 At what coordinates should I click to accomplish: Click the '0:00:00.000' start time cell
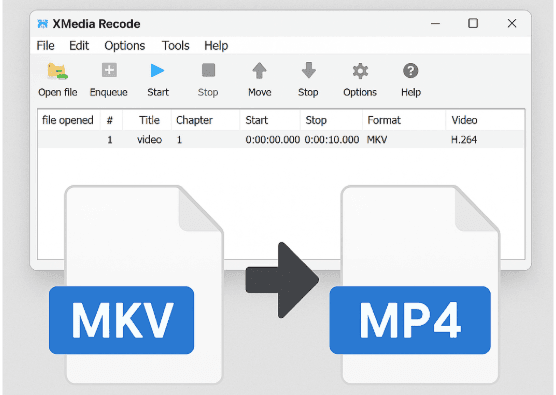(273, 140)
